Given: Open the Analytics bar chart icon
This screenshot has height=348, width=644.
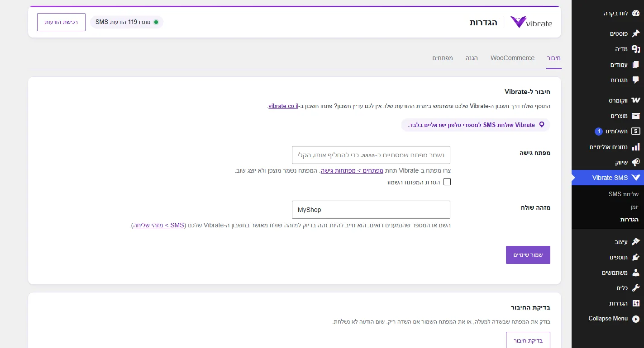Looking at the screenshot, I should tap(635, 147).
